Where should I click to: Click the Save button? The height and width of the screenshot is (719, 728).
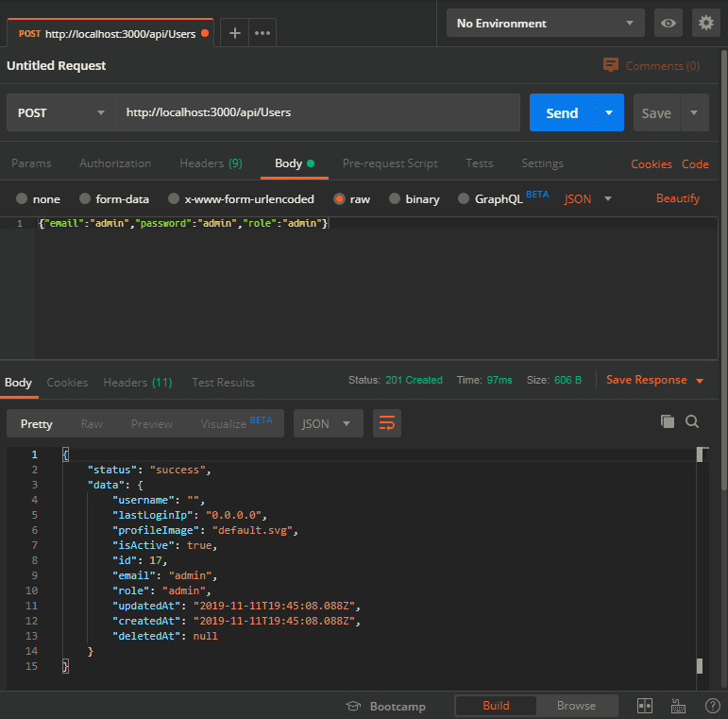[x=656, y=112]
